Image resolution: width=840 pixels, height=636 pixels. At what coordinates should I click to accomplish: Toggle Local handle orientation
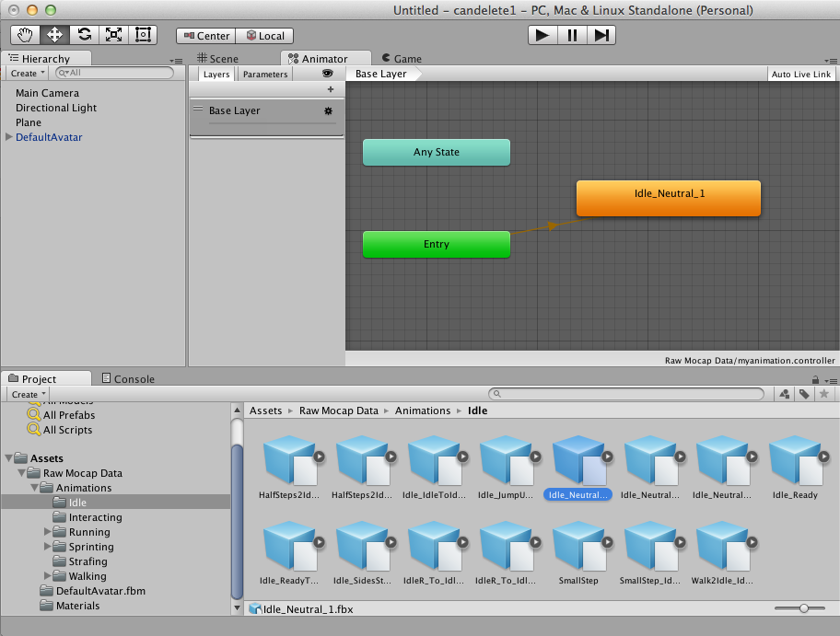(x=264, y=36)
